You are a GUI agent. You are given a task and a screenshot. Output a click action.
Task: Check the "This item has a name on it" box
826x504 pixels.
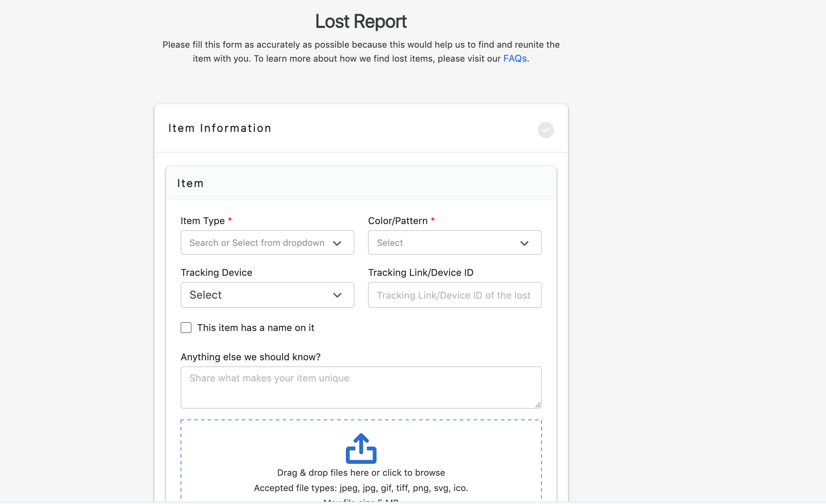click(x=186, y=327)
